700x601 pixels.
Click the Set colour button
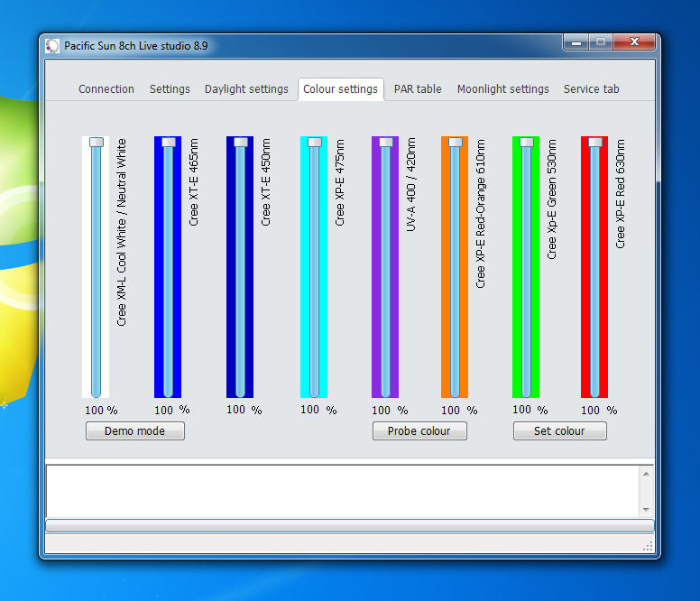click(559, 430)
